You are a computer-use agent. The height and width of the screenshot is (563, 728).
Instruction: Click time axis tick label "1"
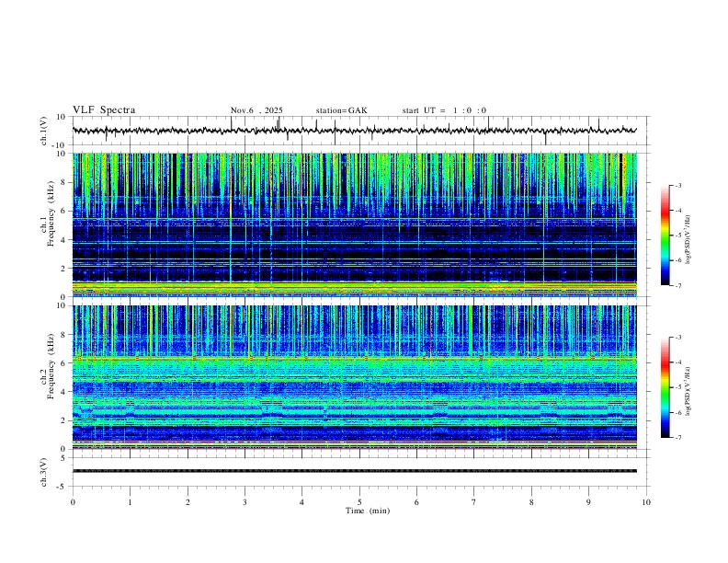point(130,502)
